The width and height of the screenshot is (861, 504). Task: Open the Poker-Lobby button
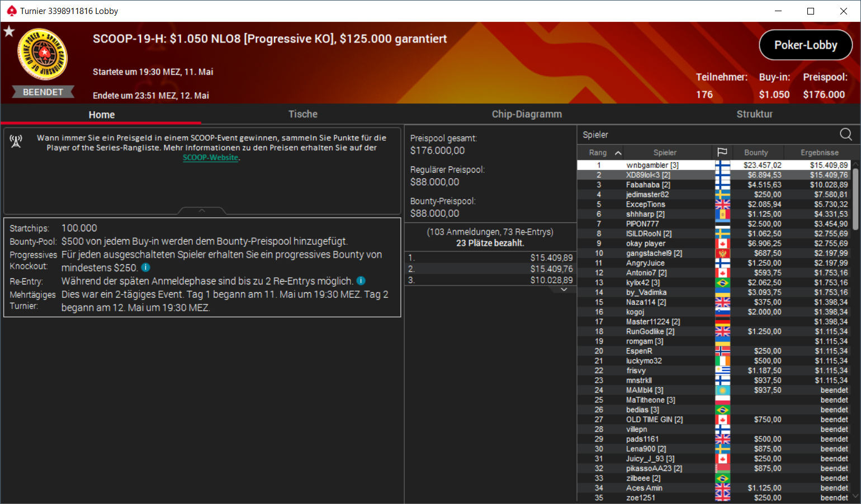pyautogui.click(x=806, y=45)
